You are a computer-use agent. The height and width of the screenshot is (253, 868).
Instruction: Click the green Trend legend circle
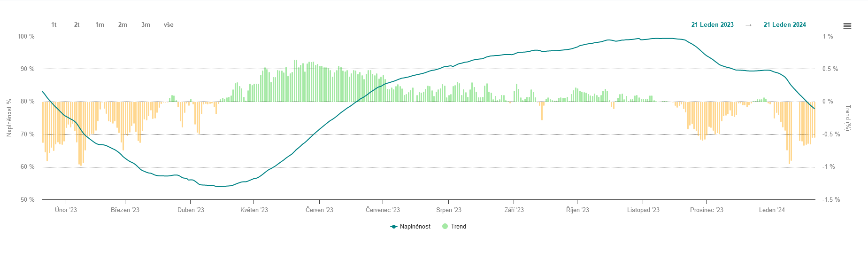coord(445,227)
